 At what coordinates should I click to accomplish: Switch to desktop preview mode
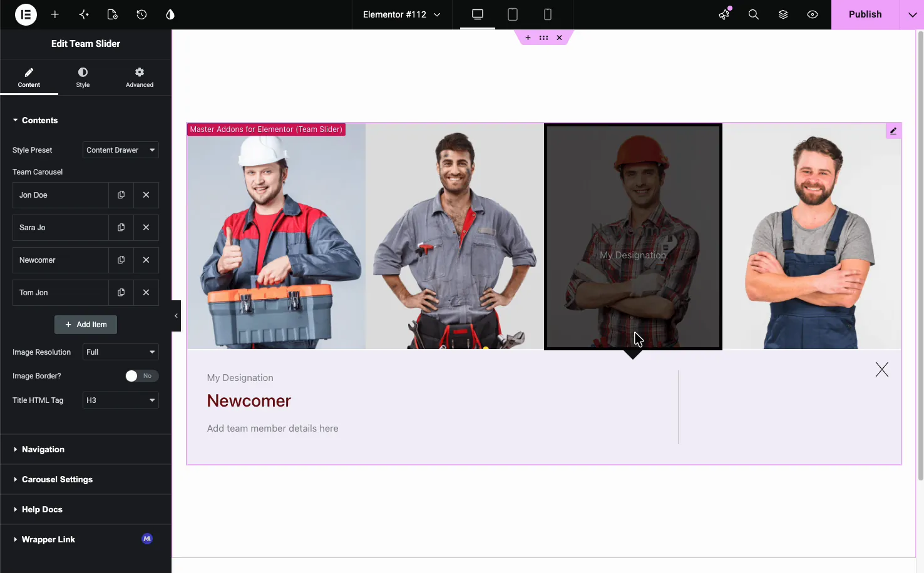click(x=478, y=14)
